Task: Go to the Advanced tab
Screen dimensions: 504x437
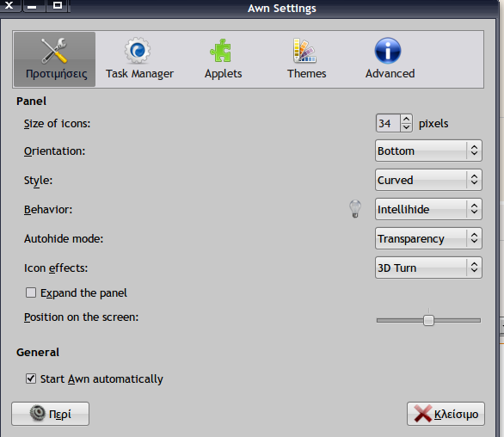Action: point(390,59)
